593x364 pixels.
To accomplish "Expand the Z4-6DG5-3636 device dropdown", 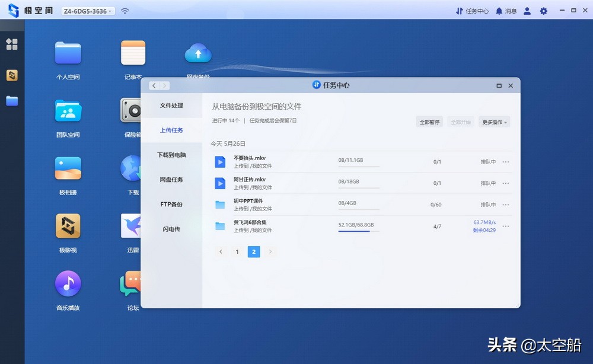I will 88,11.
